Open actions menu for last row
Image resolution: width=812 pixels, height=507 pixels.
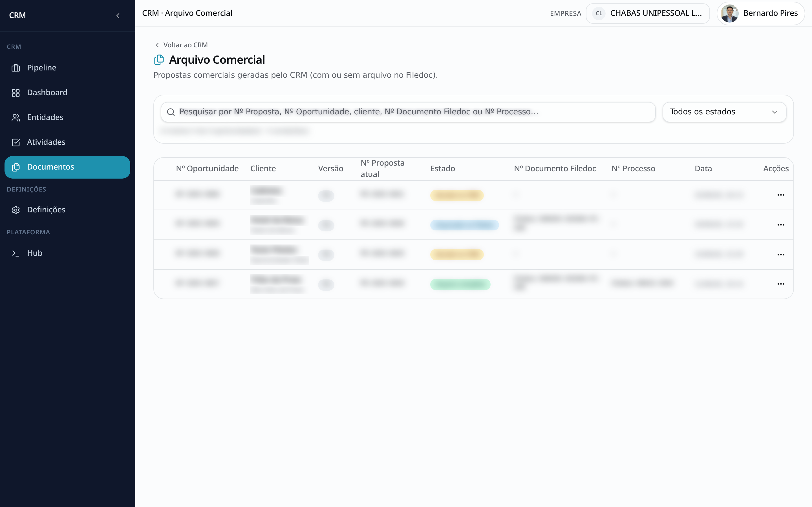click(x=781, y=284)
